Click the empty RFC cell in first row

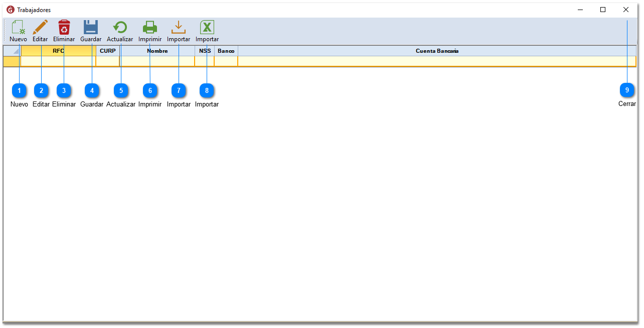pos(58,61)
